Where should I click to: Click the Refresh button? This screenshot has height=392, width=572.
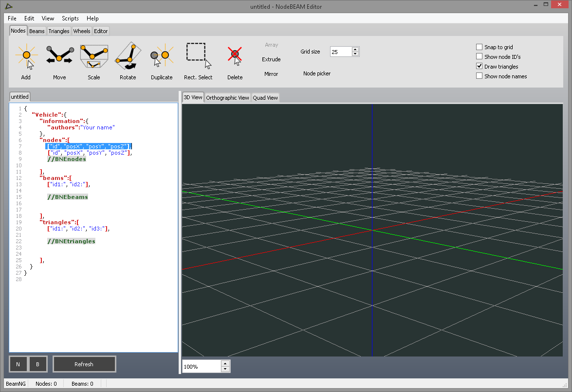coord(84,364)
